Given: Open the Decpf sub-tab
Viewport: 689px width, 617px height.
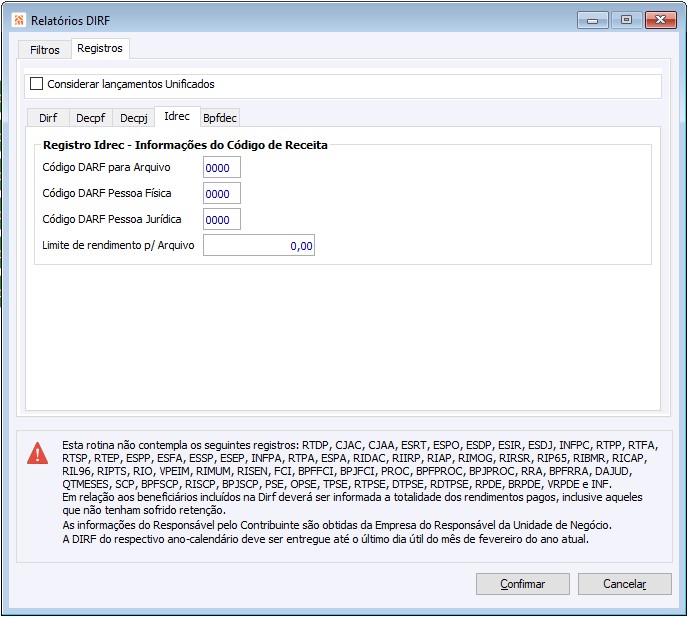Looking at the screenshot, I should (91, 118).
